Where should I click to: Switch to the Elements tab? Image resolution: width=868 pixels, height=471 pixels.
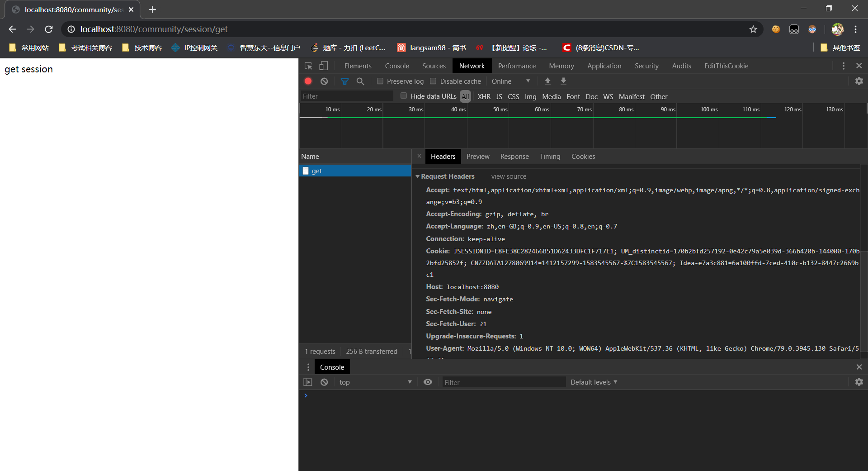pyautogui.click(x=358, y=66)
